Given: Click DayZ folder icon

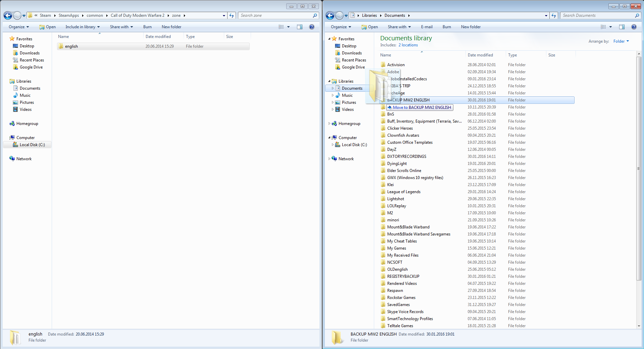Looking at the screenshot, I should pos(383,149).
